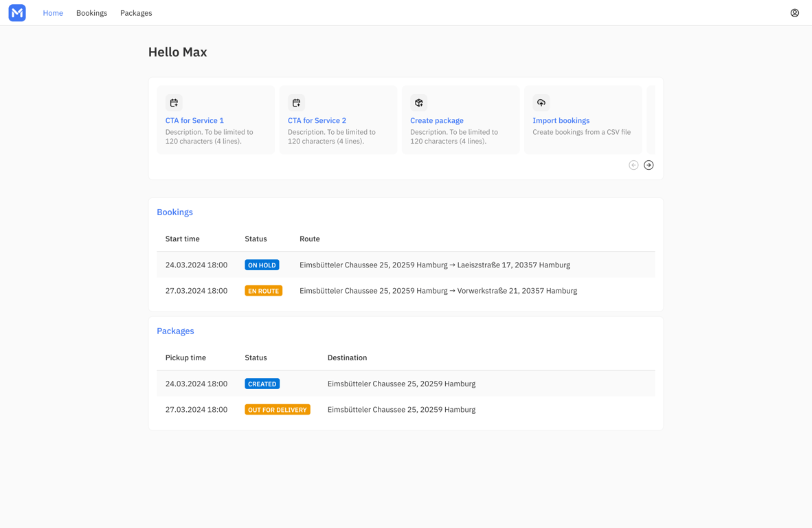The height and width of the screenshot is (528, 812).
Task: Click the EN ROUTE status badge
Action: [x=264, y=291]
